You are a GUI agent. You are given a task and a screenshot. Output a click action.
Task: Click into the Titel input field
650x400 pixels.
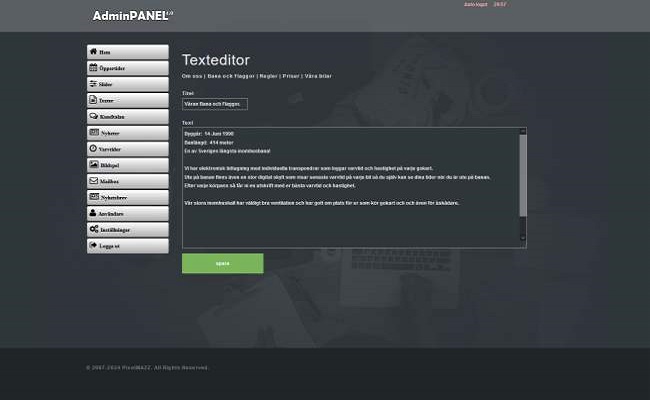pos(214,103)
